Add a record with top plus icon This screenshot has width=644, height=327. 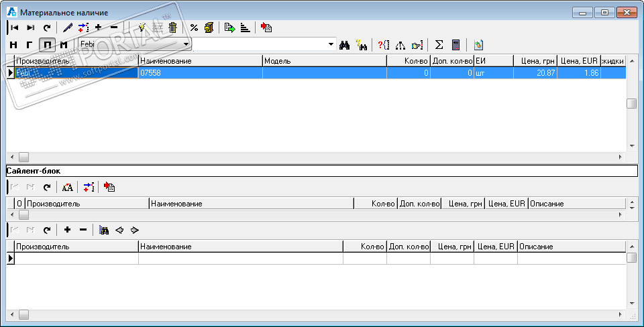98,27
